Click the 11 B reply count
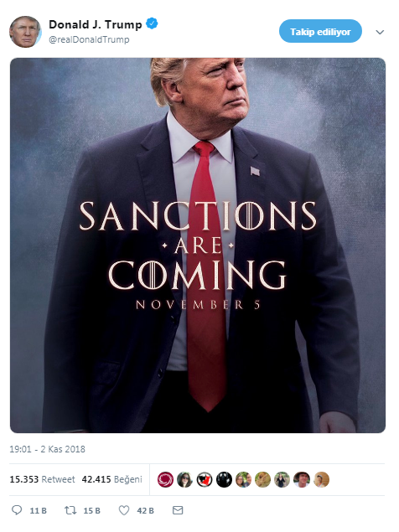Image resolution: width=399 pixels, height=532 pixels. tap(38, 510)
